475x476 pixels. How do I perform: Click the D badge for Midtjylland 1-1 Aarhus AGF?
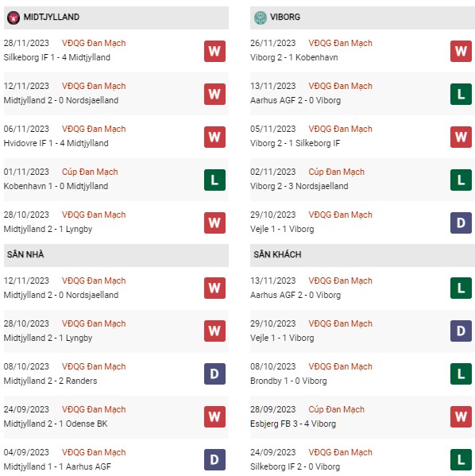pos(214,459)
